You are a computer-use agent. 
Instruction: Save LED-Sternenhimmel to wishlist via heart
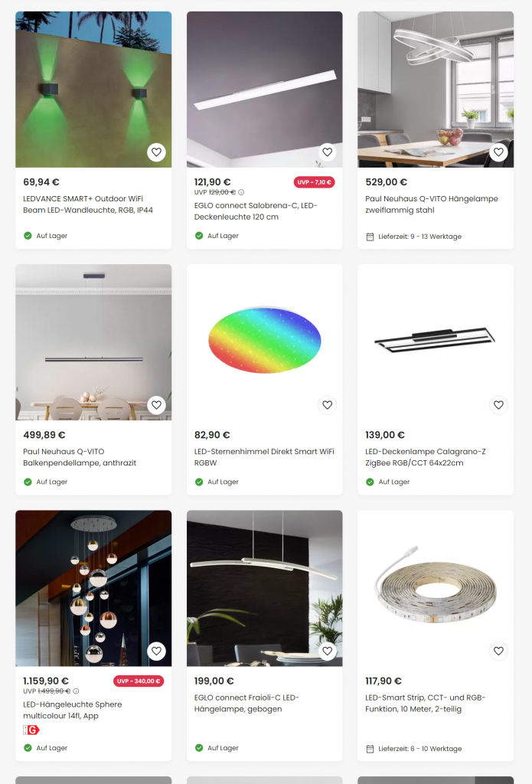(x=328, y=405)
